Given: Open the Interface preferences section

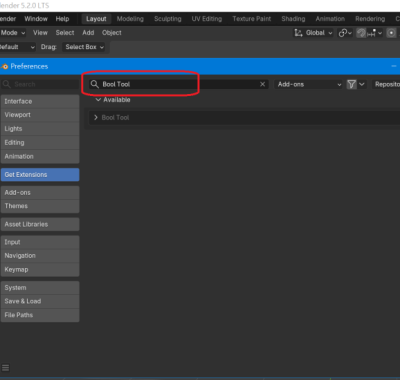Looking at the screenshot, I should tap(40, 101).
